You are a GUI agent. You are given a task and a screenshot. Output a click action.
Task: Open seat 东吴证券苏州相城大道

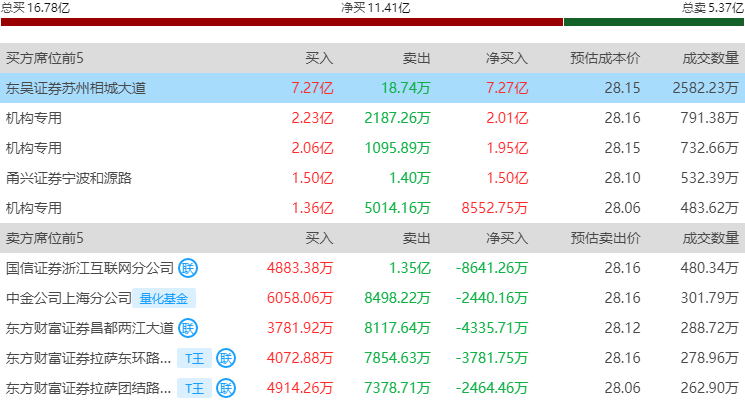coord(76,88)
